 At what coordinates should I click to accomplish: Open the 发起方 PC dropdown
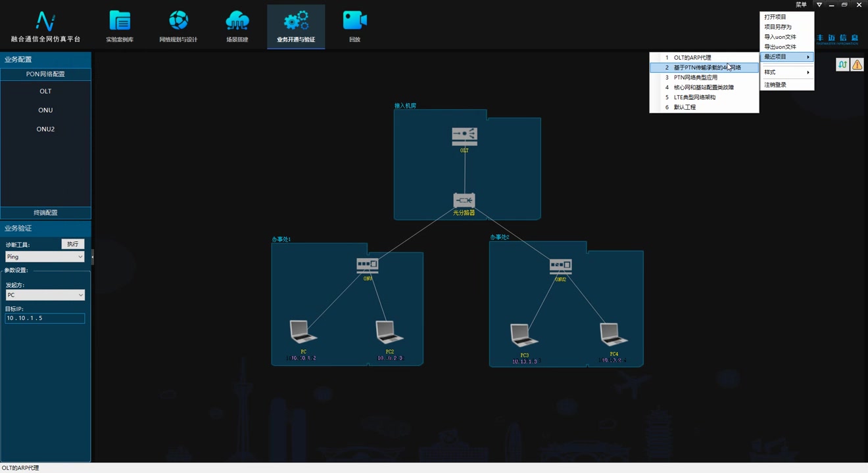pyautogui.click(x=45, y=295)
